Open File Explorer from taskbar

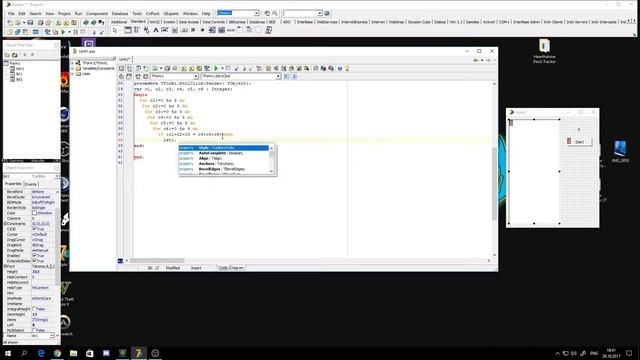(x=73, y=353)
